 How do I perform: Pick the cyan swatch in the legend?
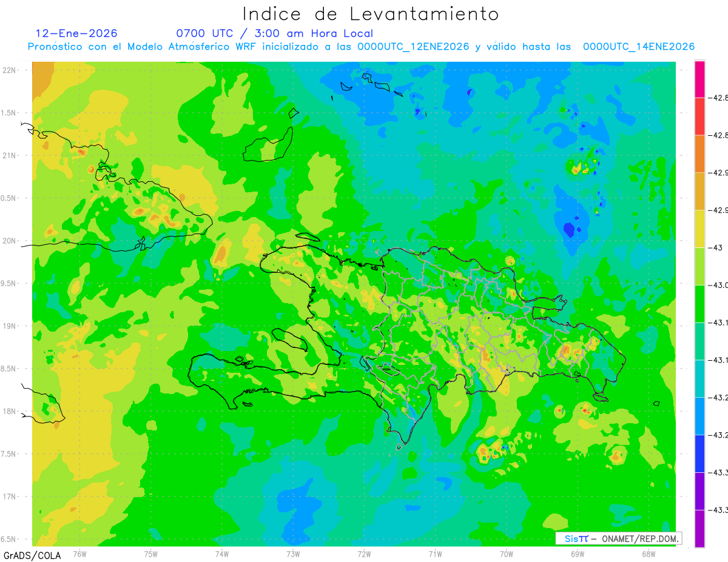[x=699, y=378]
